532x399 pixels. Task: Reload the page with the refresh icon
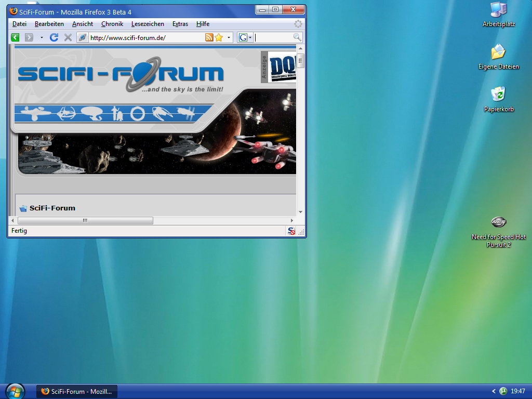tap(54, 37)
